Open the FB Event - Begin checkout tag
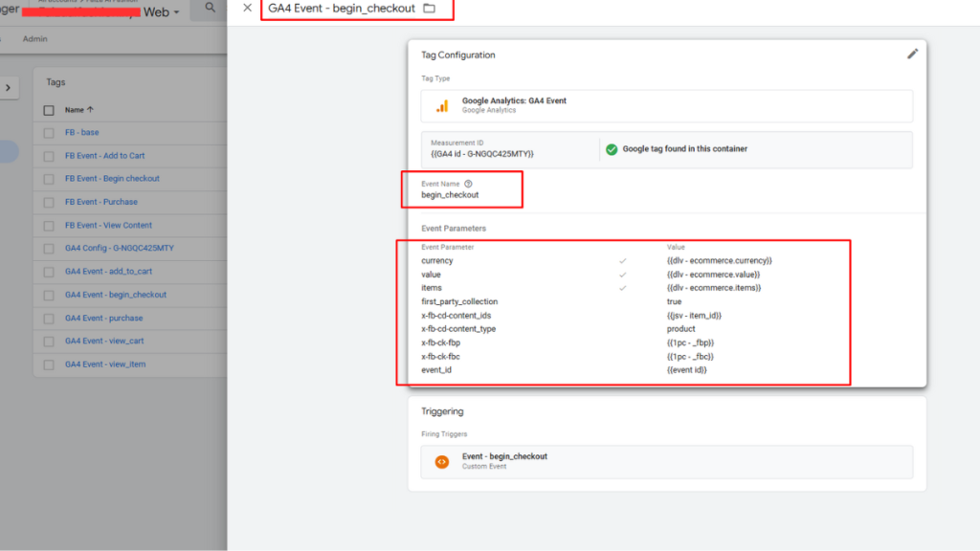Viewport: 980px width, 551px height. tap(112, 179)
